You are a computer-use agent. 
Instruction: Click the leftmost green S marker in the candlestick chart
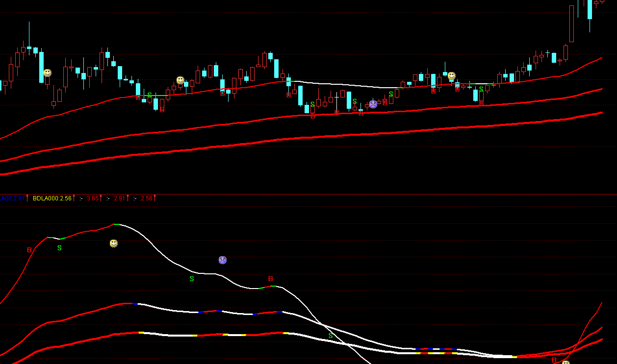(150, 95)
